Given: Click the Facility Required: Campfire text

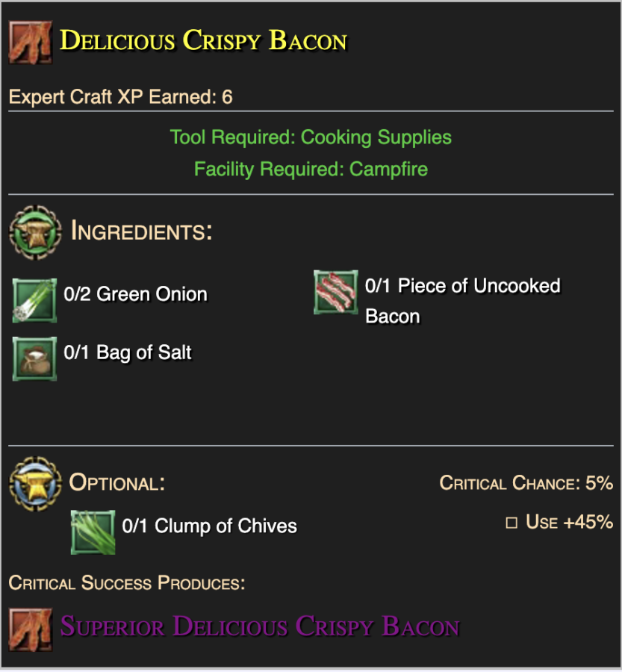Looking at the screenshot, I should pos(311,169).
